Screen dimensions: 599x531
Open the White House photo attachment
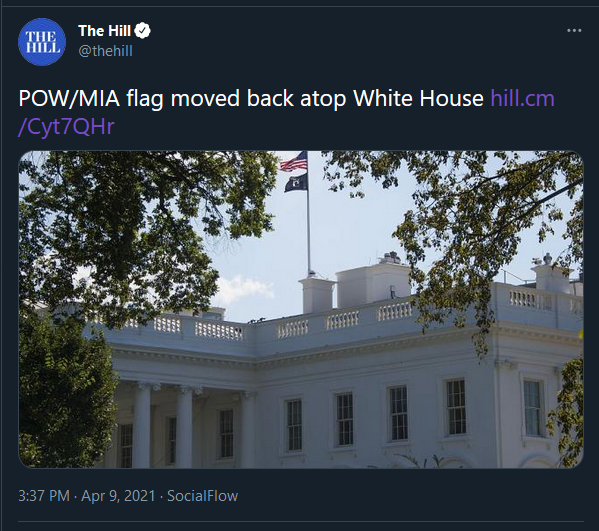coord(301,309)
